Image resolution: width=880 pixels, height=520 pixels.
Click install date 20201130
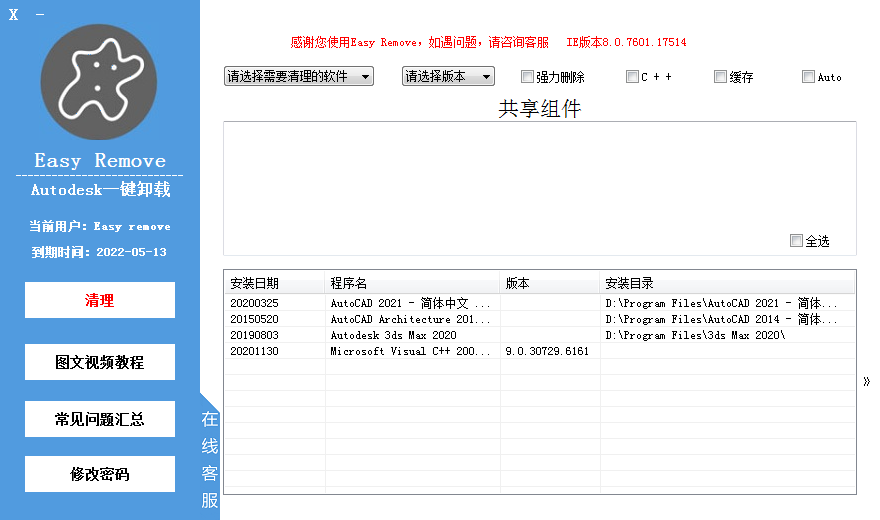pyautogui.click(x=254, y=351)
